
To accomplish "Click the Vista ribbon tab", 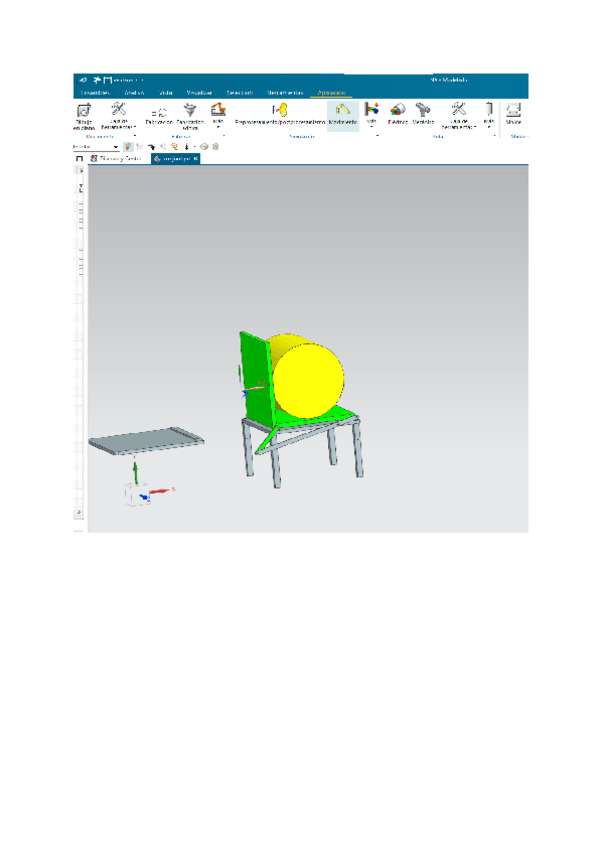I will click(x=166, y=92).
